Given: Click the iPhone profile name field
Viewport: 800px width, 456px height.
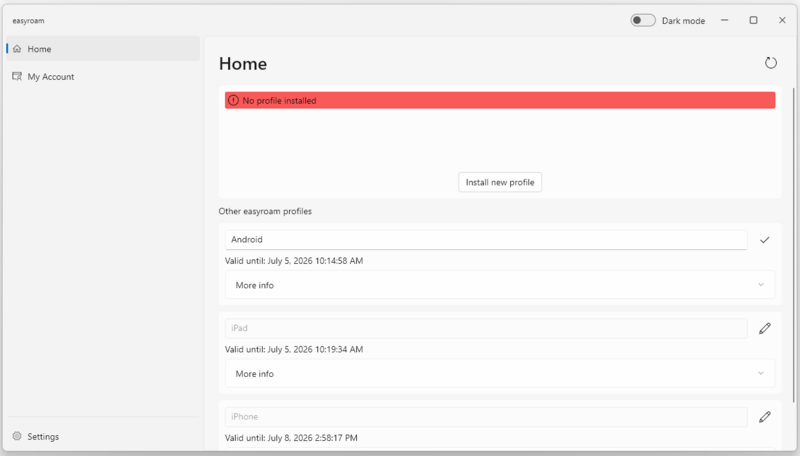Looking at the screenshot, I should (x=485, y=417).
